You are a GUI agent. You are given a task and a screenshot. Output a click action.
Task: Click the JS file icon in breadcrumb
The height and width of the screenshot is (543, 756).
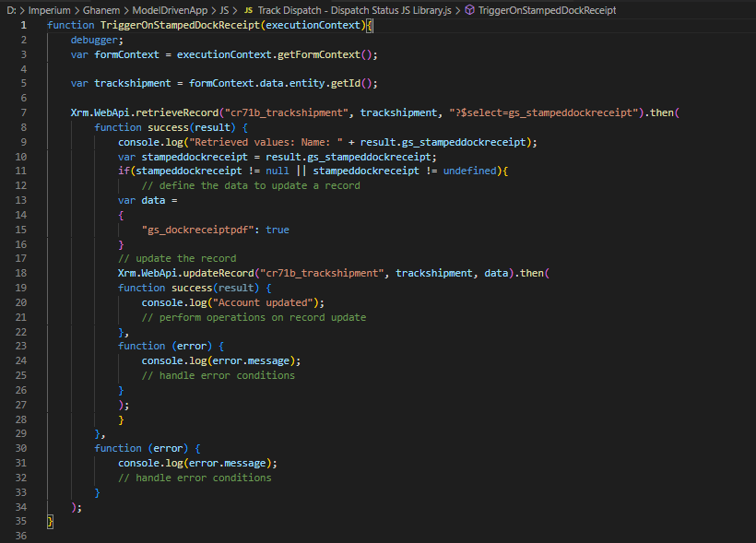[247, 9]
